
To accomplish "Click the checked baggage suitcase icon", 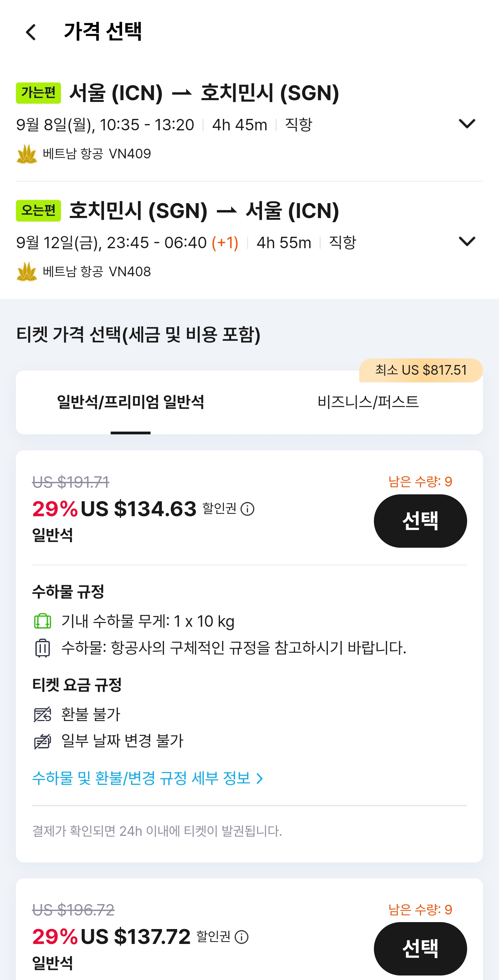I will point(43,648).
